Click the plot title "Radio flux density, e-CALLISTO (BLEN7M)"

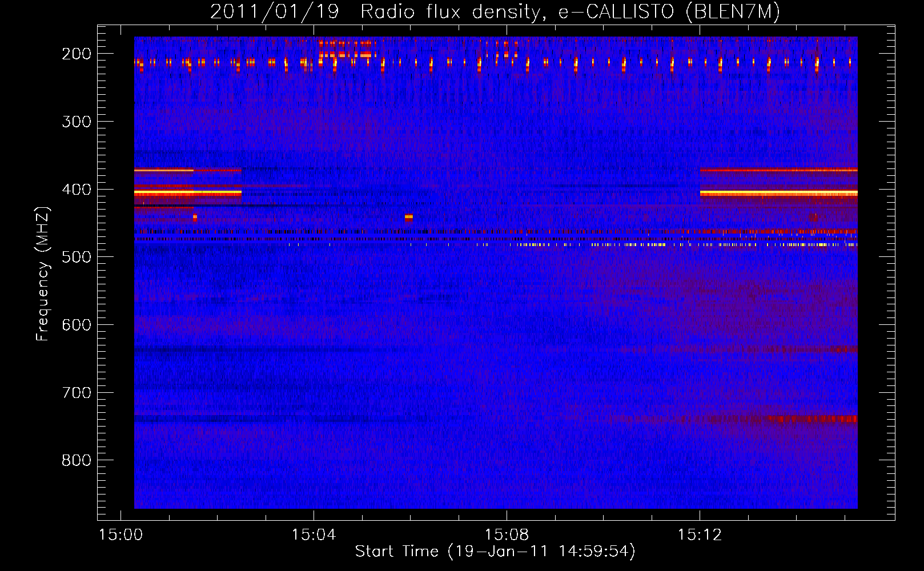pyautogui.click(x=571, y=11)
